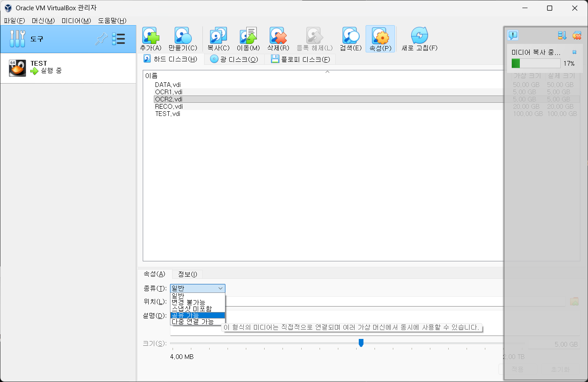Open the tools list menu icon
Screen dimensions: 588x382
(118, 39)
